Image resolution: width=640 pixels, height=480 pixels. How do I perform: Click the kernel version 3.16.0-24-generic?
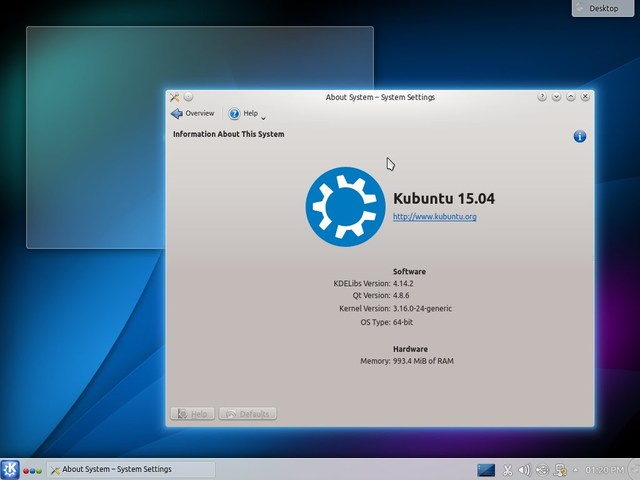pos(422,309)
